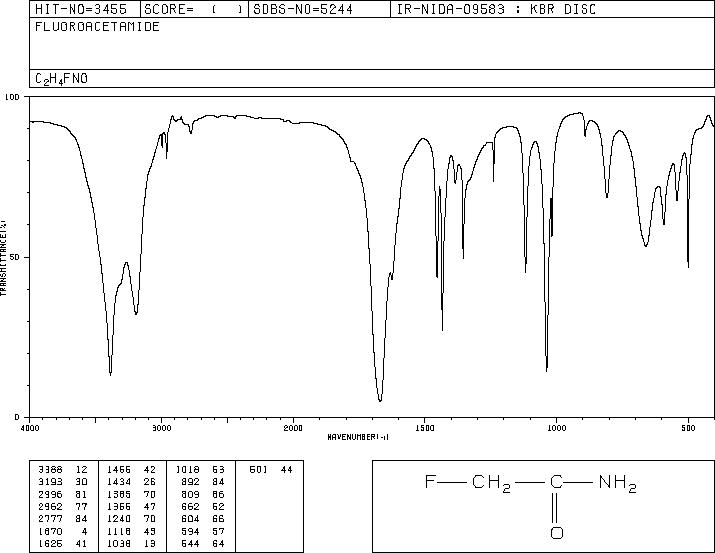Click the peak table value 892
715x553 pixels.
(191, 482)
